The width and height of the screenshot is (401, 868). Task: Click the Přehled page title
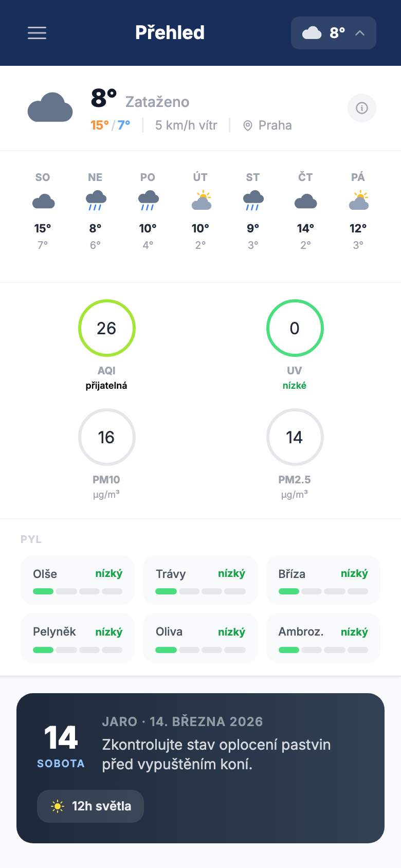point(170,33)
